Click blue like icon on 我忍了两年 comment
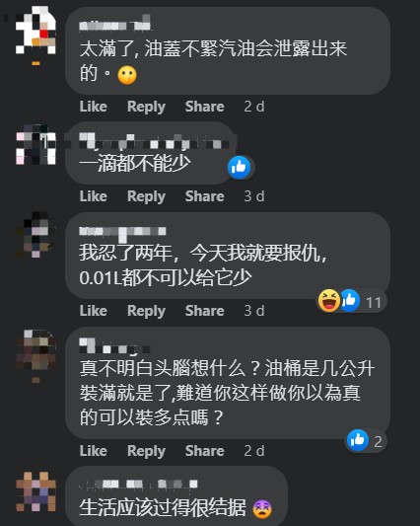The width and height of the screenshot is (420, 526). click(350, 301)
